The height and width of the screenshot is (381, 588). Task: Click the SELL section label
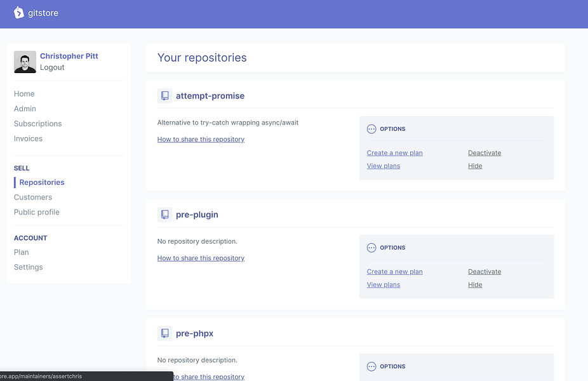pyautogui.click(x=22, y=168)
